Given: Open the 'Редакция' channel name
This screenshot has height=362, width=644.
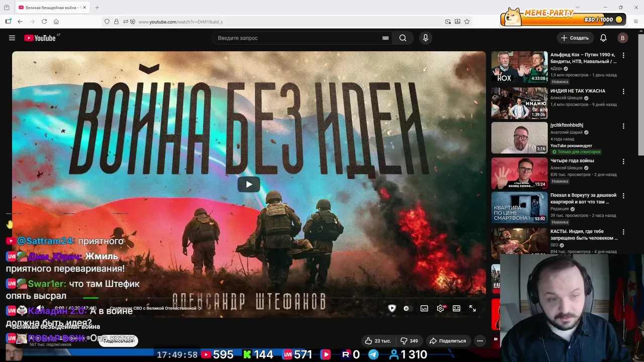Looking at the screenshot, I should click(x=559, y=209).
